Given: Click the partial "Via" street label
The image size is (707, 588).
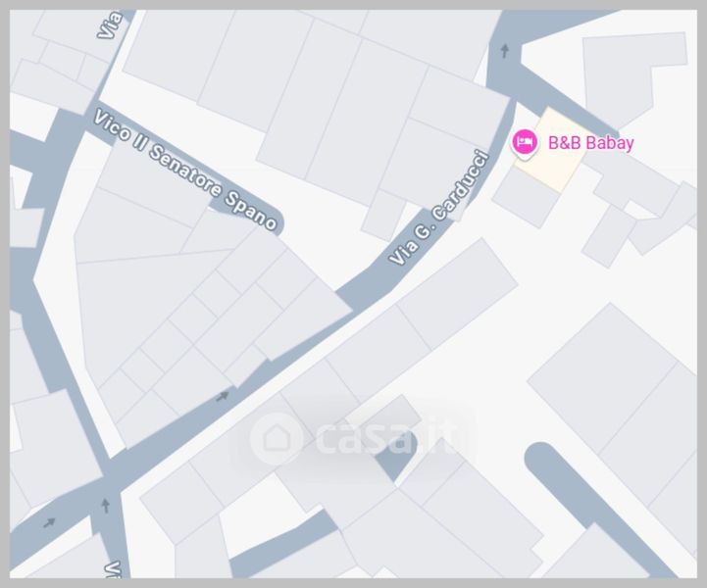Looking at the screenshot, I should point(110,24).
